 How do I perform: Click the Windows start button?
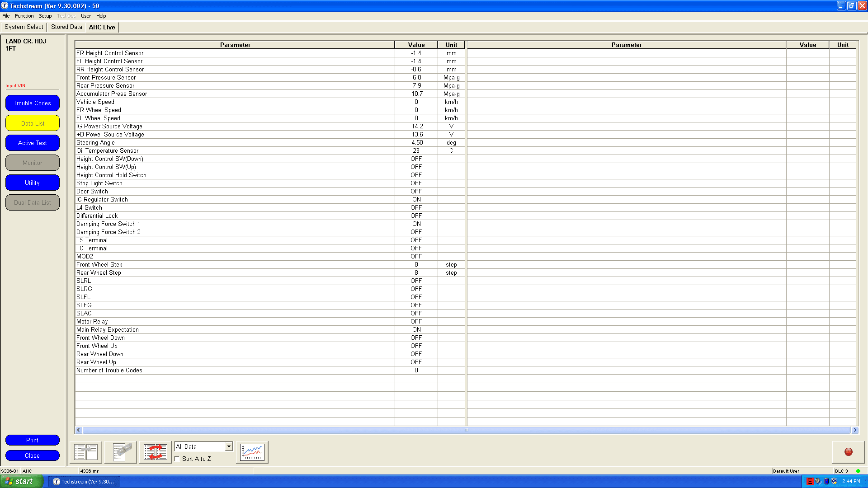pos(22,481)
